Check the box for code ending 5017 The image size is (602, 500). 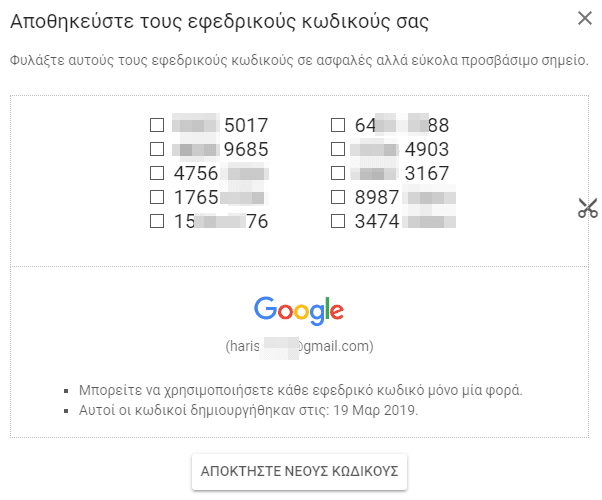pyautogui.click(x=157, y=125)
